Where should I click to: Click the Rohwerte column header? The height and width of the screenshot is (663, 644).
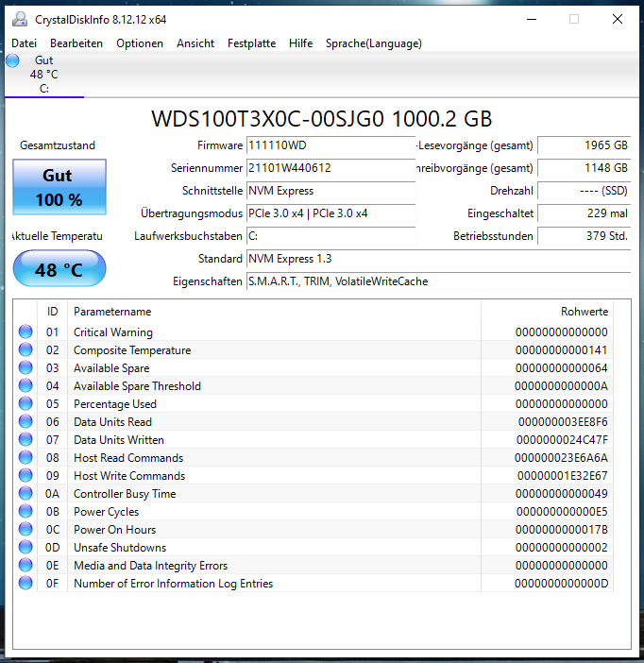tap(547, 312)
